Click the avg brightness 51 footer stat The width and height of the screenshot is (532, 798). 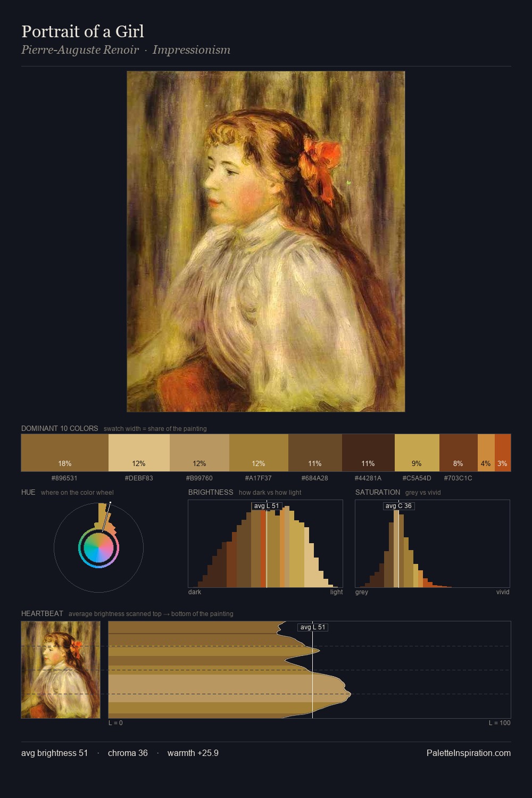(x=54, y=753)
